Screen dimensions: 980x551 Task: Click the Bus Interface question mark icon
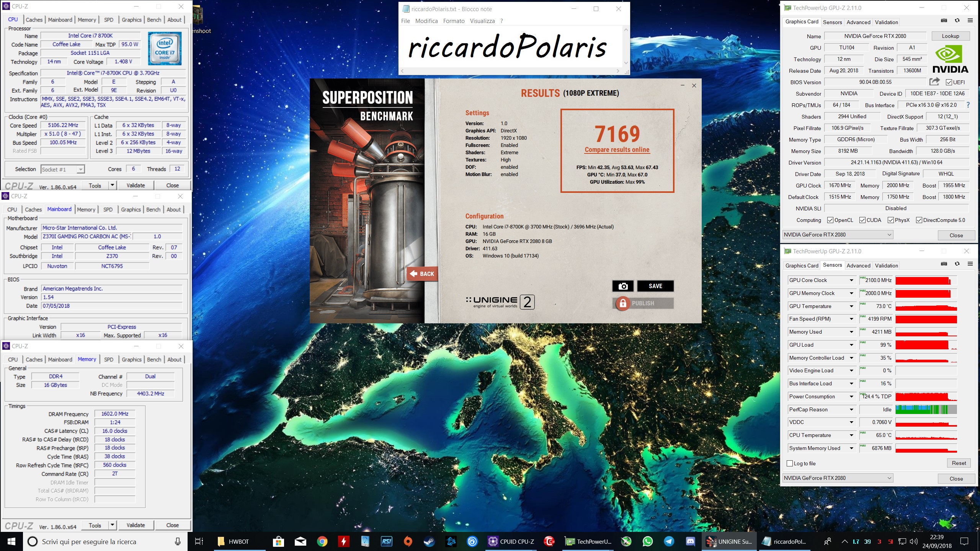[968, 105]
